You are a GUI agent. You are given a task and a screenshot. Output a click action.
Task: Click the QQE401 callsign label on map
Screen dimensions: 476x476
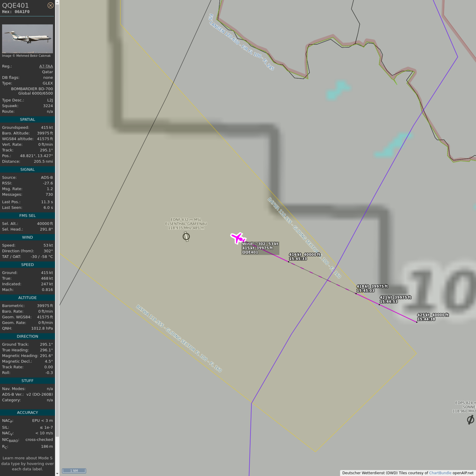[x=250, y=252]
